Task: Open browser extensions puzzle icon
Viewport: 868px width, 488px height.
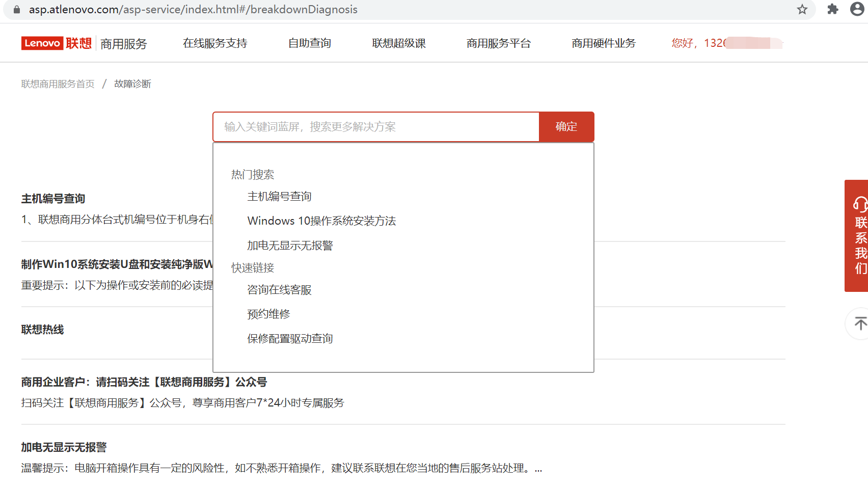Action: coord(833,9)
